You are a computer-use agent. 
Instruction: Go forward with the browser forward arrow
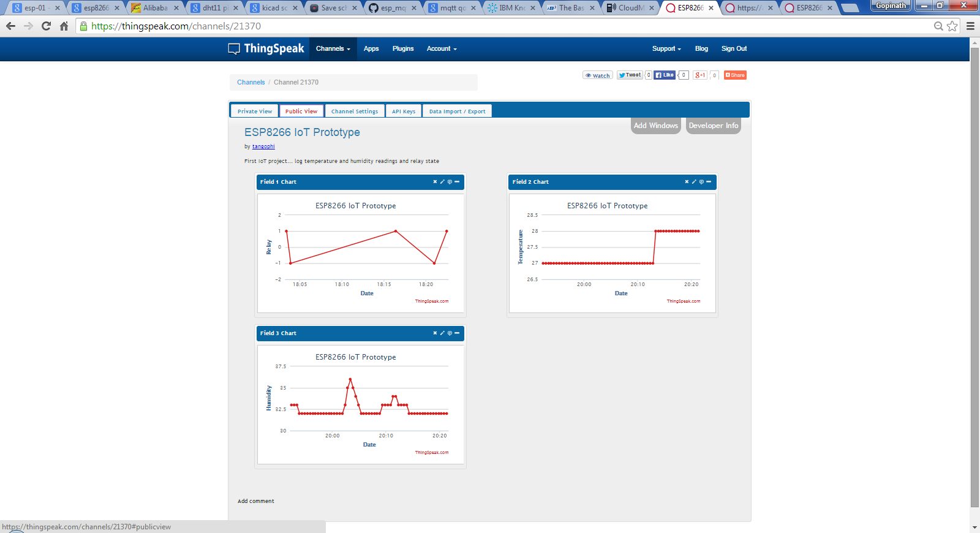(28, 26)
